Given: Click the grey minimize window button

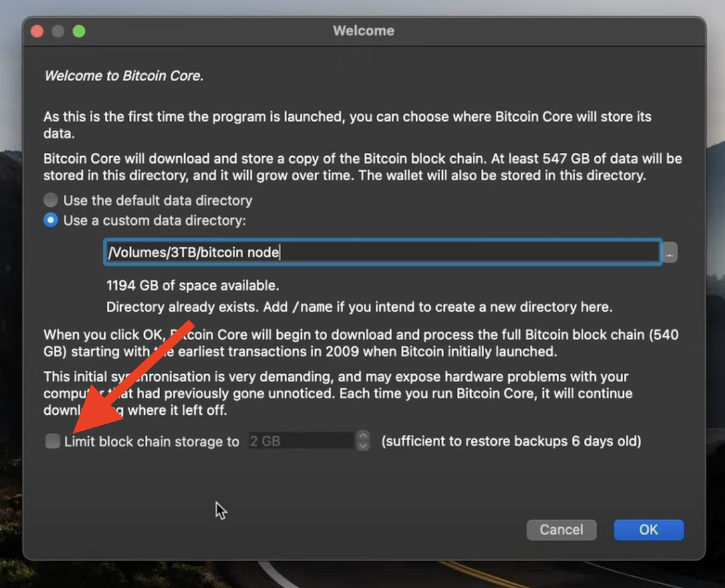Looking at the screenshot, I should tap(58, 31).
